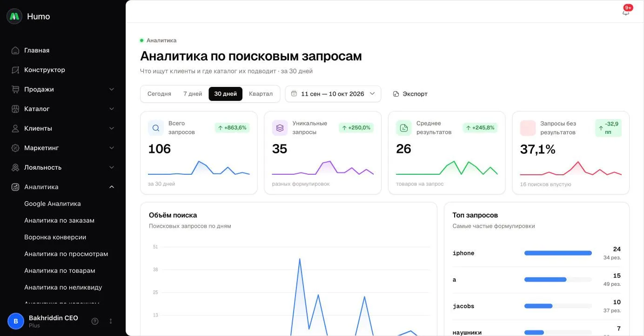Screen dimensions: 644x336
Task: Click the pink icon on Запросы без результатов card
Action: (528, 128)
